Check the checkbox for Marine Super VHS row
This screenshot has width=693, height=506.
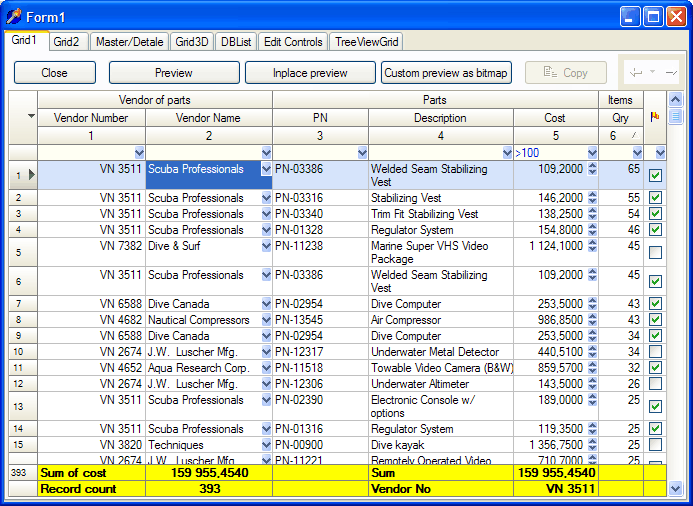click(655, 253)
